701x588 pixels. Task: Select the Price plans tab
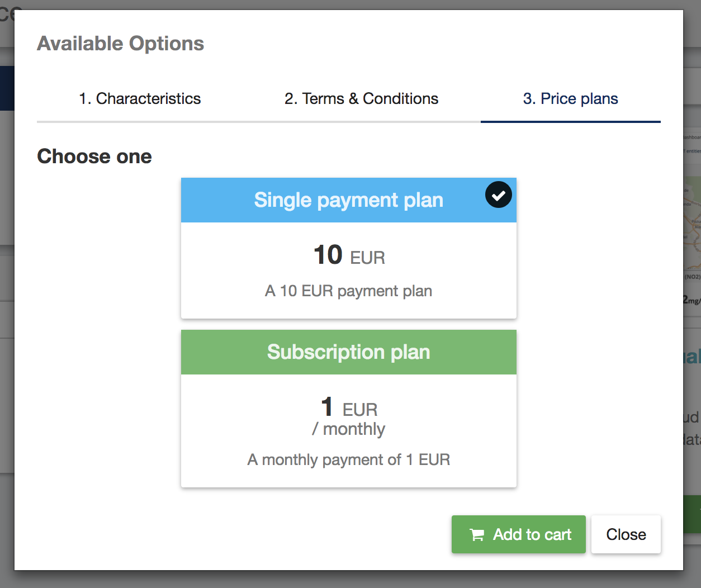[571, 98]
